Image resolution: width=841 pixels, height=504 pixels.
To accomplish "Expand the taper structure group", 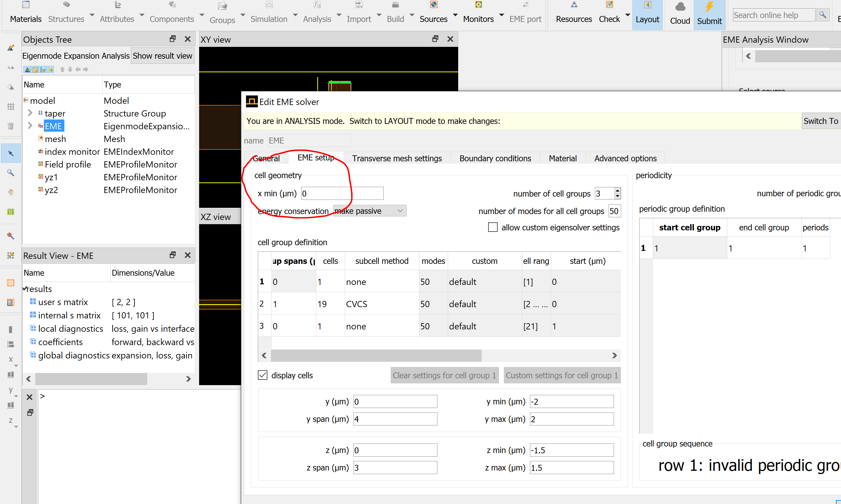I will click(30, 113).
